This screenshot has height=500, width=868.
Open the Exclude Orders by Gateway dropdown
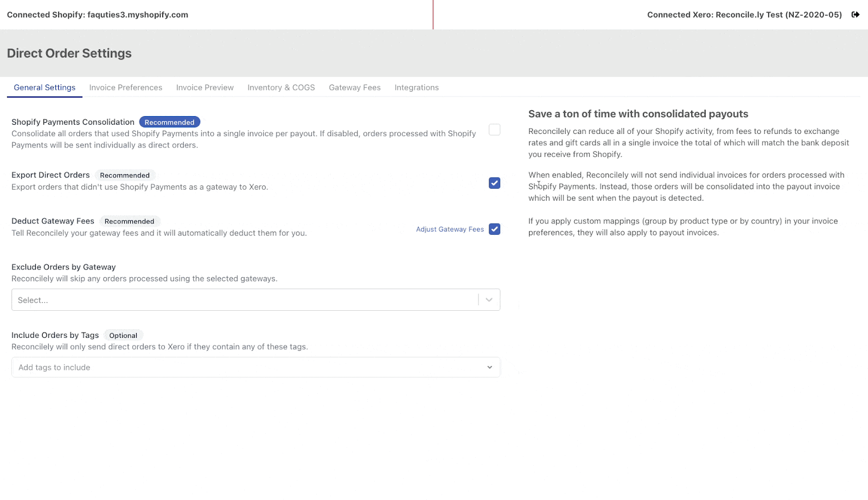pyautogui.click(x=255, y=299)
